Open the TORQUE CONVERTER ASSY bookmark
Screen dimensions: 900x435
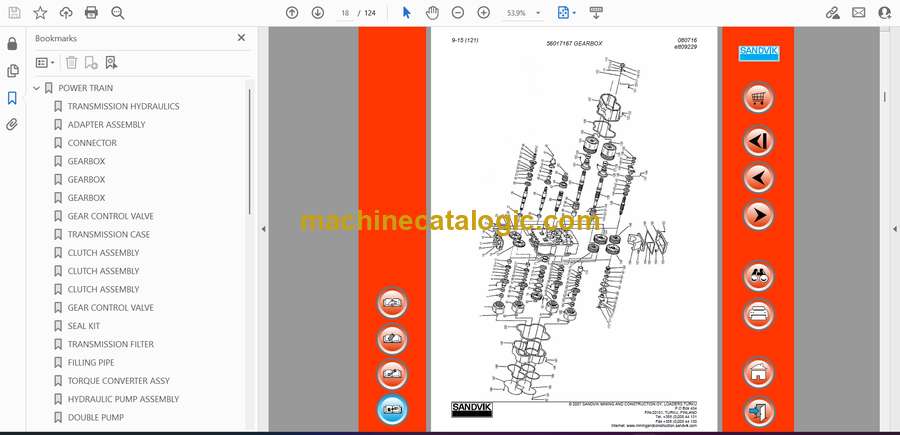(119, 380)
